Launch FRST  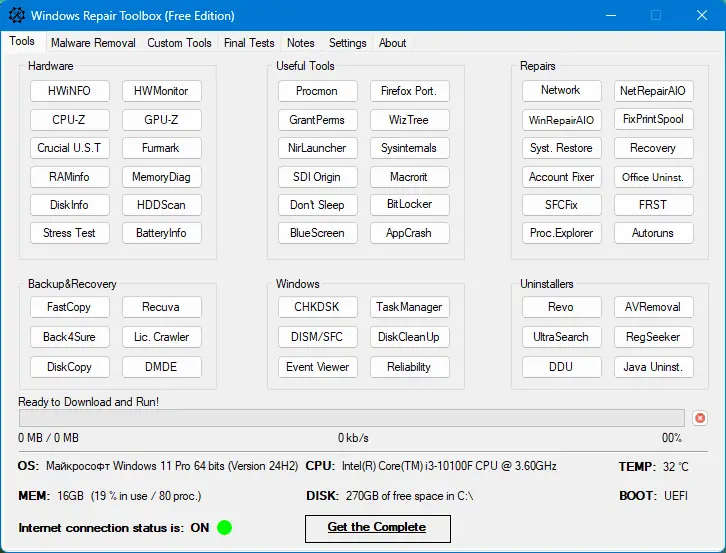tap(653, 205)
